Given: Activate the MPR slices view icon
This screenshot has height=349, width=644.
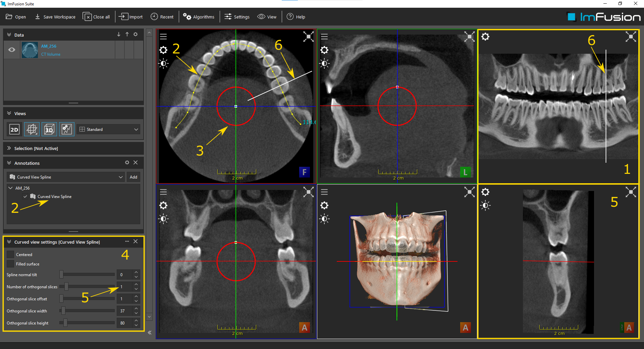Looking at the screenshot, I should click(32, 129).
